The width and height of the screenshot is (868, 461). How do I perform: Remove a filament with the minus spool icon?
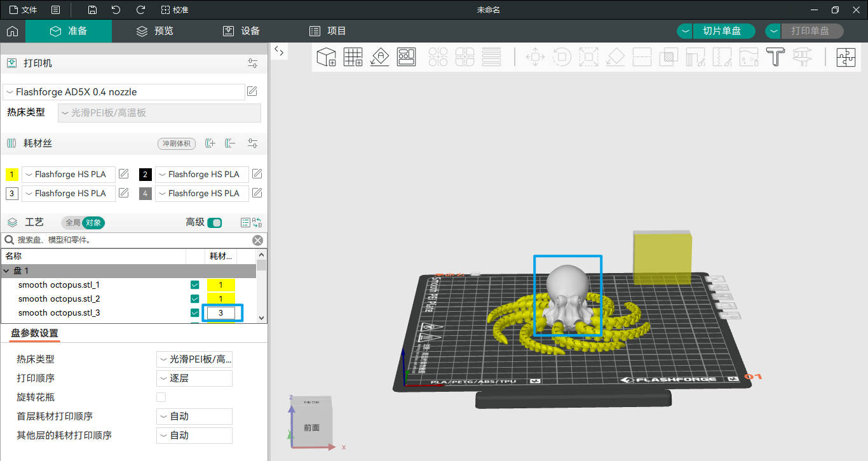(x=231, y=144)
